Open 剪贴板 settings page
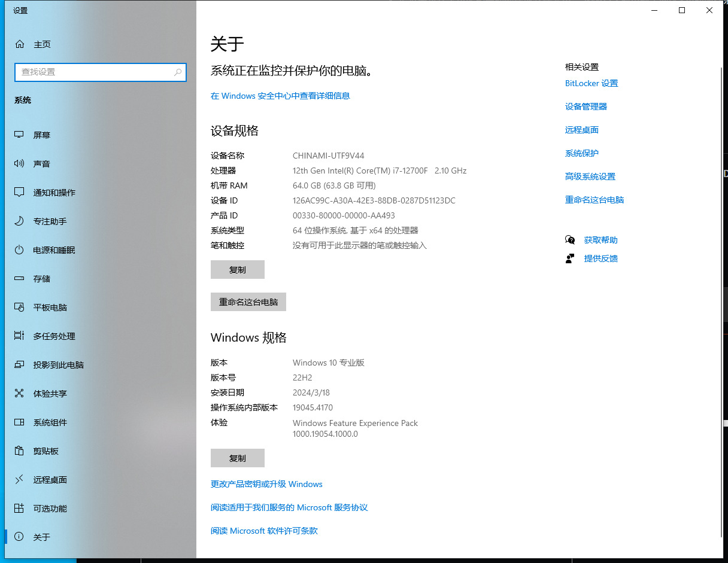The height and width of the screenshot is (563, 728). [x=101, y=451]
